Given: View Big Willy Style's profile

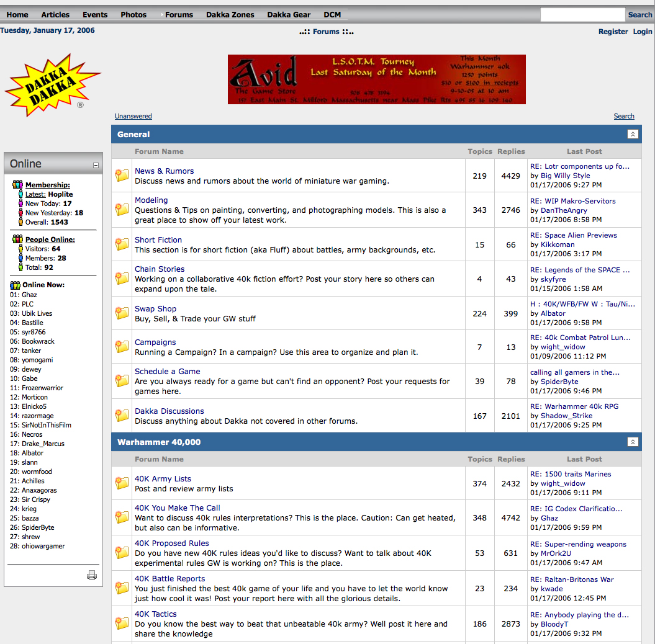Looking at the screenshot, I should (565, 176).
